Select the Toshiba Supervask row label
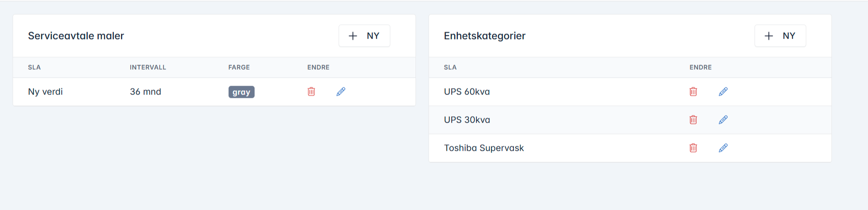This screenshot has height=210, width=868. click(x=484, y=148)
